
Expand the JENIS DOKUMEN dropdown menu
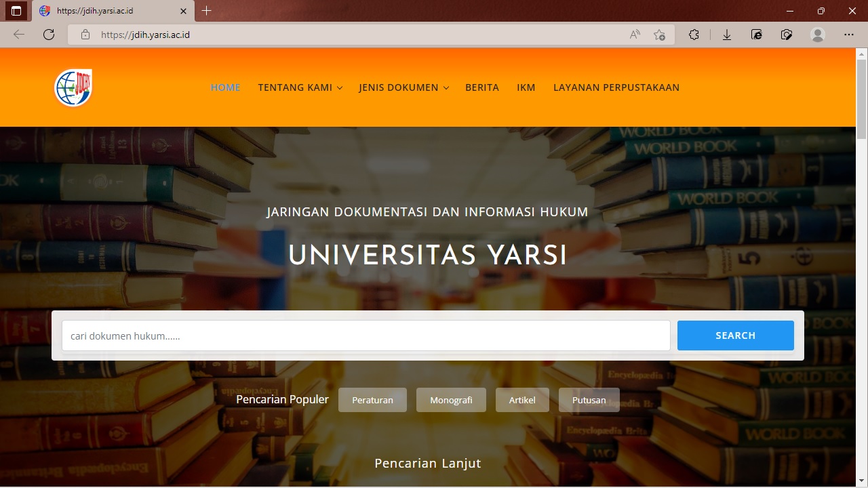coord(404,87)
